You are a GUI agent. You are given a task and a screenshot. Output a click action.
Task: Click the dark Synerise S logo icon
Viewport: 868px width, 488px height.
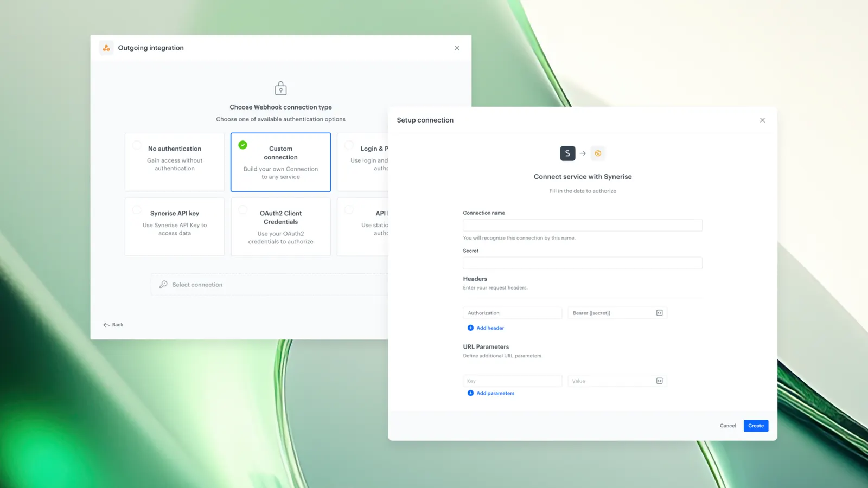(567, 153)
